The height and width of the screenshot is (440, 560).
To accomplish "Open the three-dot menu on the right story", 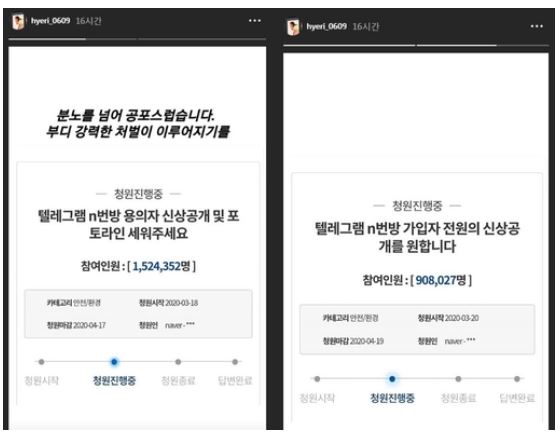I will 536,26.
